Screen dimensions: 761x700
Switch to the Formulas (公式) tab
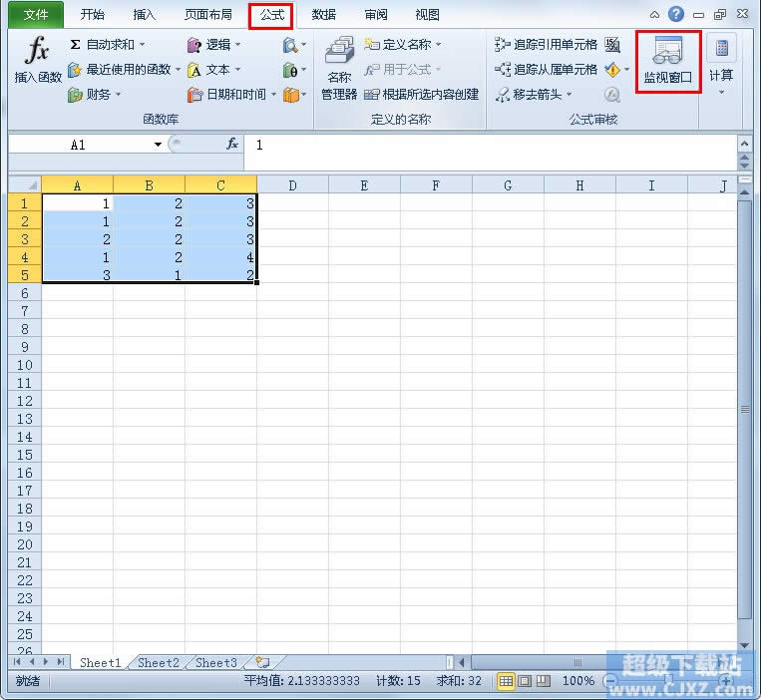tap(271, 15)
